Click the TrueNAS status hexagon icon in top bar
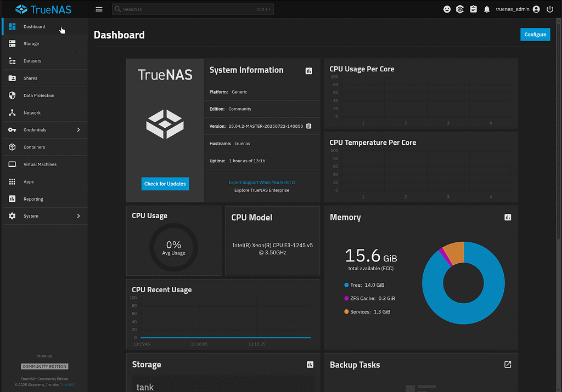This screenshot has height=392, width=562. [x=460, y=9]
